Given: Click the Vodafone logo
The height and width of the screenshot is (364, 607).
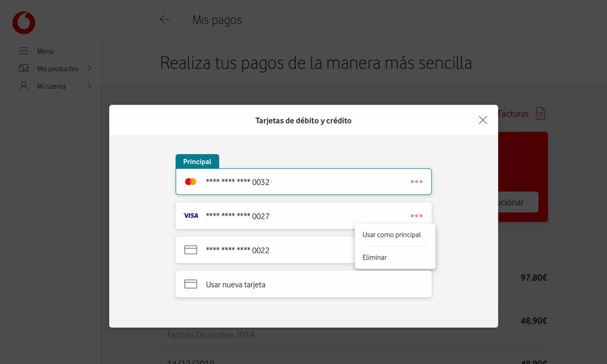Looking at the screenshot, I should [x=23, y=23].
